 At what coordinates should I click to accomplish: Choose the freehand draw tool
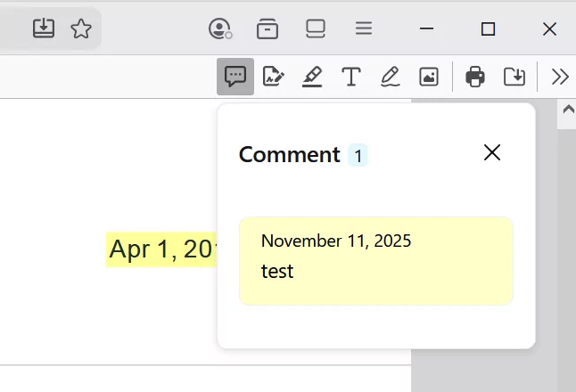point(390,77)
